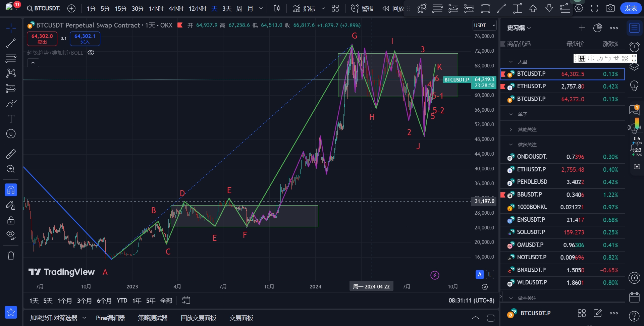Open chart settings hexagon icon
The image size is (644, 326).
point(579,8)
